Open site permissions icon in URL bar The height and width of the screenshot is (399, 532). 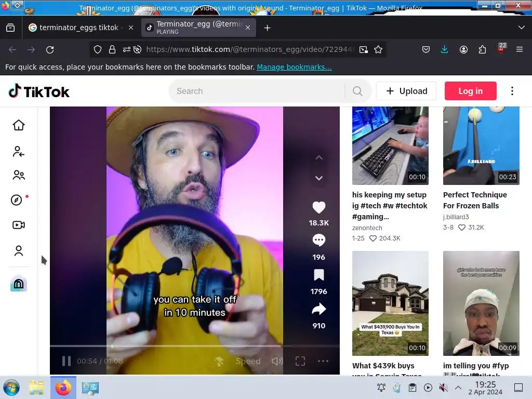(127, 49)
